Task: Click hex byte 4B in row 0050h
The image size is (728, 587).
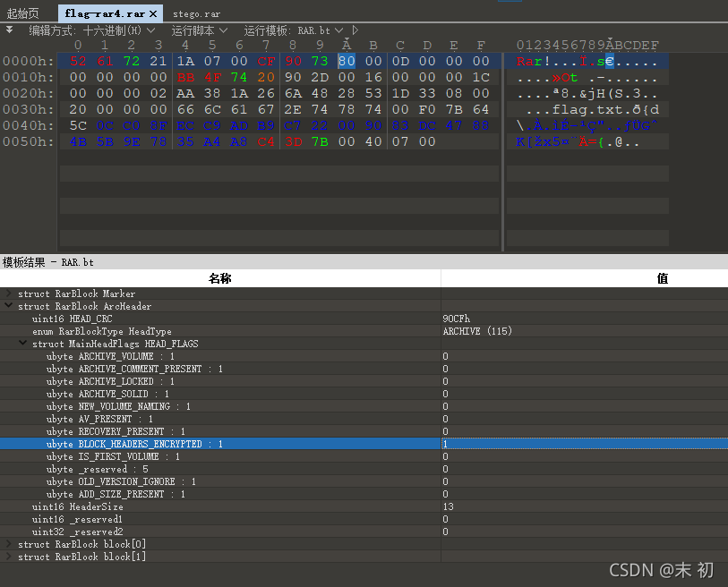Action: tap(78, 142)
